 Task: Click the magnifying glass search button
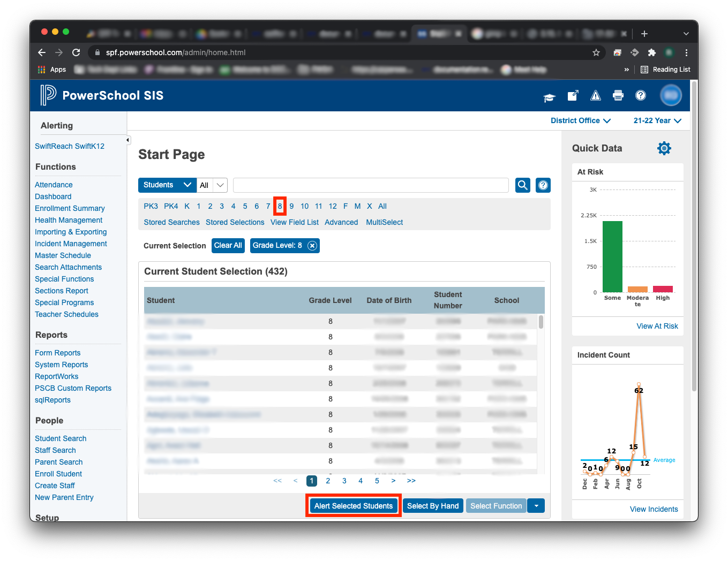pyautogui.click(x=523, y=185)
